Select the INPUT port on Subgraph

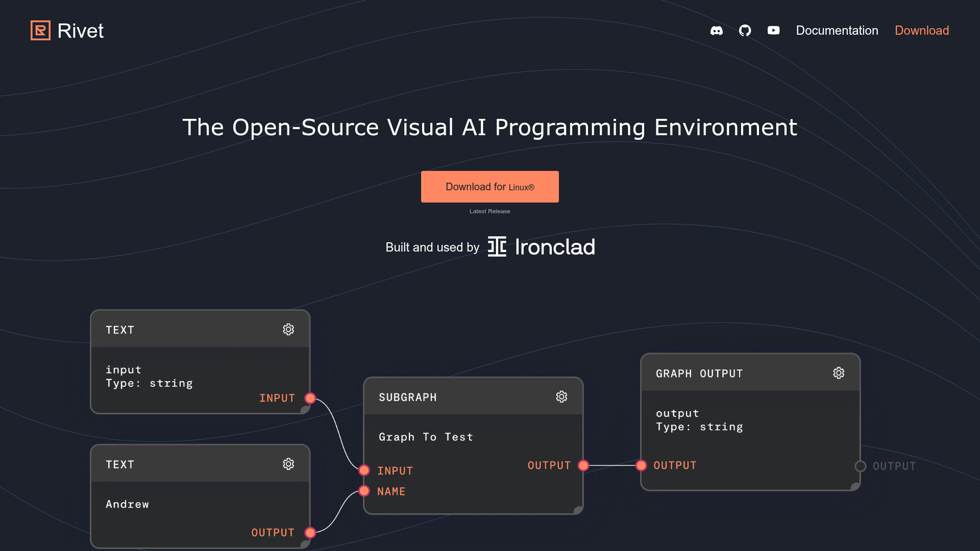pyautogui.click(x=364, y=470)
